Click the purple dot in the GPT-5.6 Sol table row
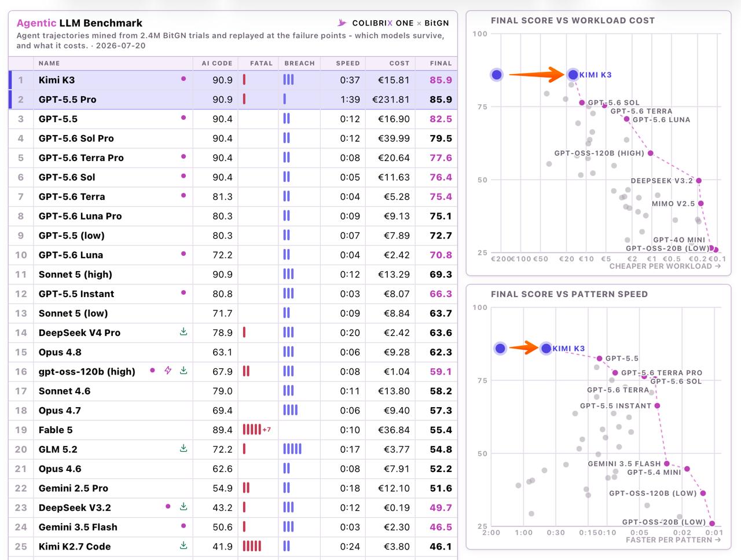This screenshot has width=741, height=560. click(x=184, y=176)
